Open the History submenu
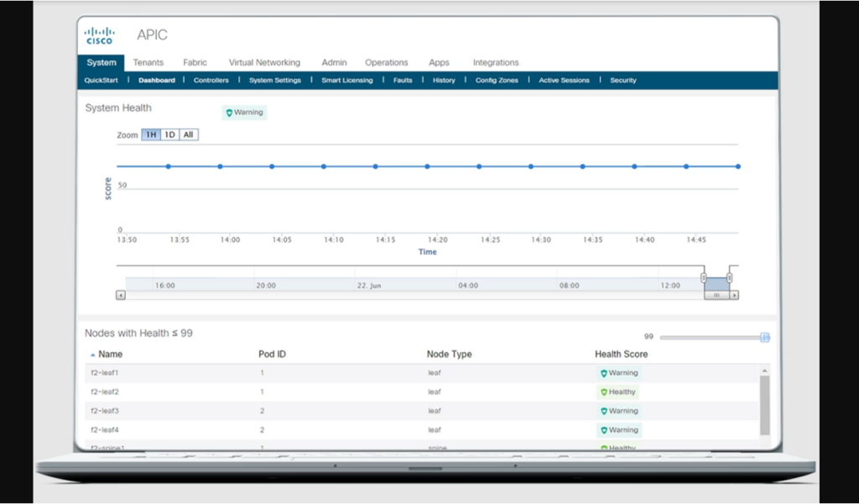This screenshot has height=504, width=859. coord(444,80)
